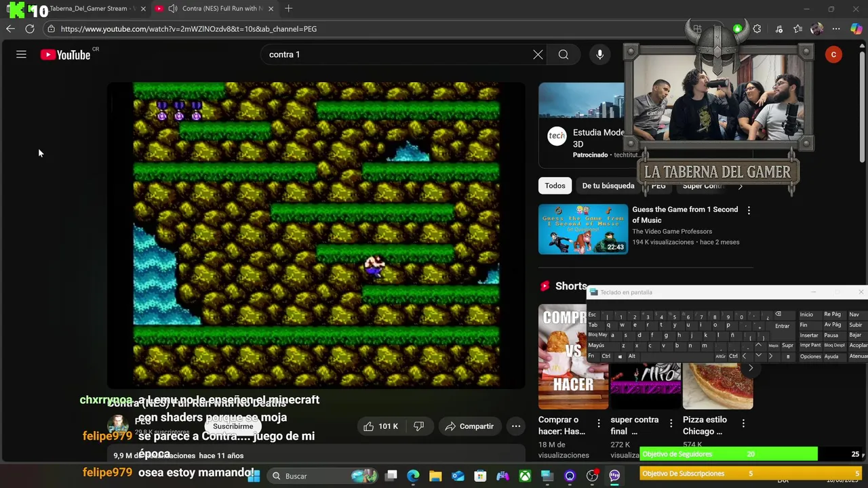This screenshot has height=488, width=868.
Task: Toggle left Ctrl key on on-screen keyboard
Action: pyautogui.click(x=606, y=356)
